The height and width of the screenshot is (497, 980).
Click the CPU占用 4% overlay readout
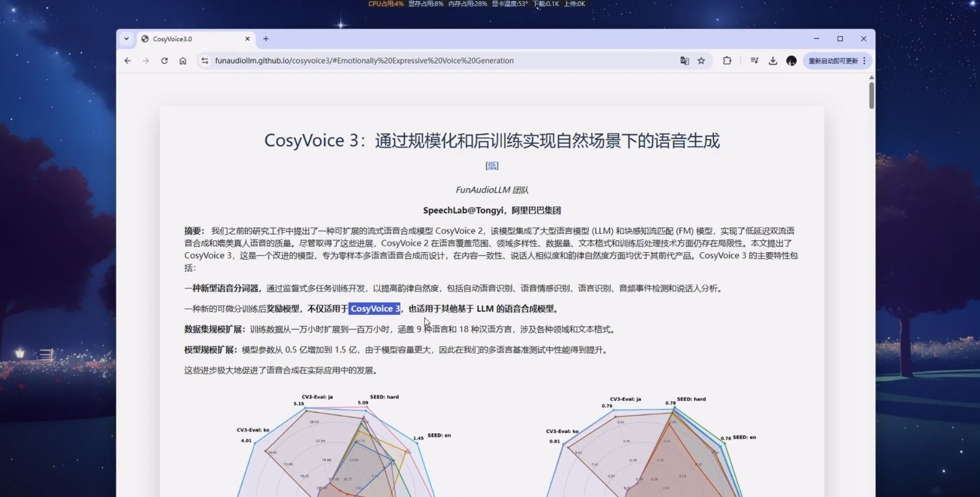[x=386, y=4]
